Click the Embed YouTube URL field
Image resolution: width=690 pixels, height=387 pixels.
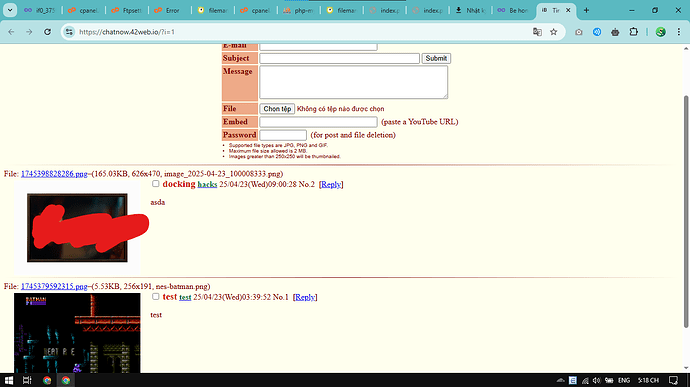coord(318,122)
